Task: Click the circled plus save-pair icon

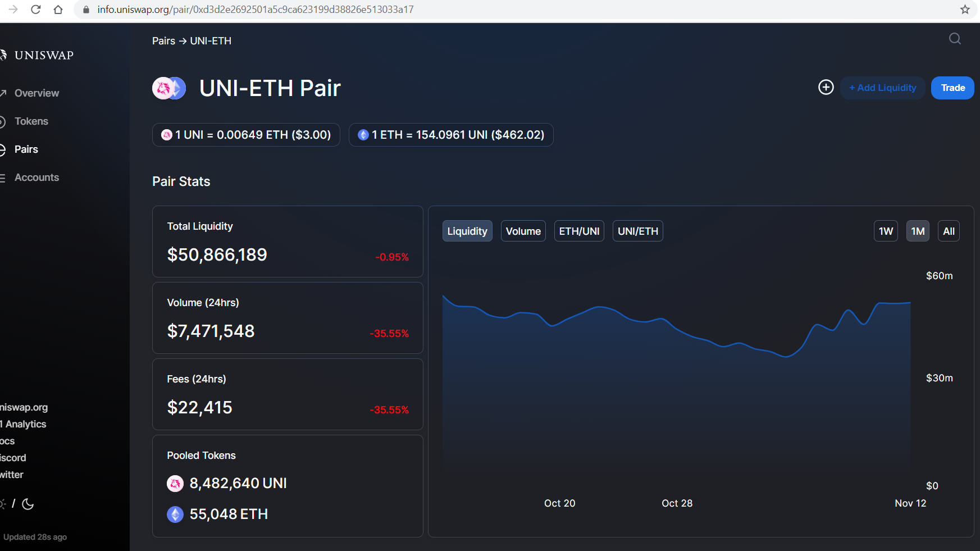Action: click(826, 87)
